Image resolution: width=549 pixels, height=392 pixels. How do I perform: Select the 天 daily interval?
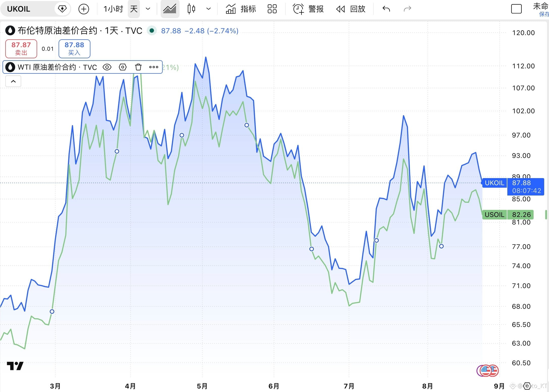[134, 9]
